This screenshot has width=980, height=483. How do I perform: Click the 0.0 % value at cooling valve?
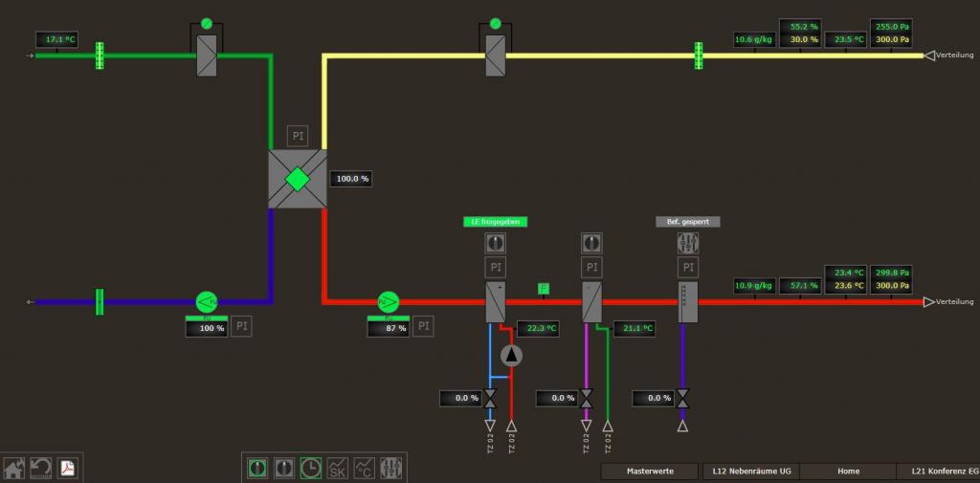click(557, 398)
